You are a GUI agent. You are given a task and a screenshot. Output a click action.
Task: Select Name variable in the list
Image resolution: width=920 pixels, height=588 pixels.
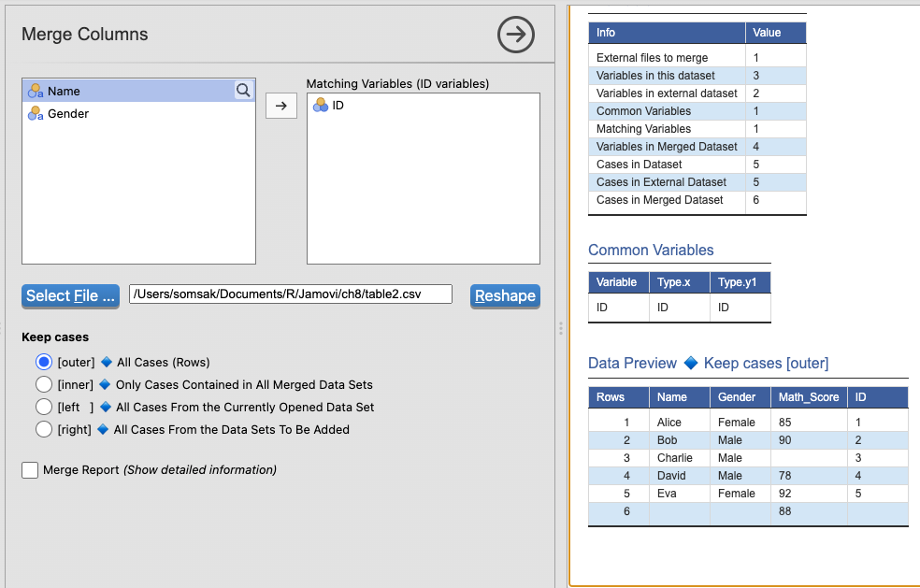[x=64, y=91]
